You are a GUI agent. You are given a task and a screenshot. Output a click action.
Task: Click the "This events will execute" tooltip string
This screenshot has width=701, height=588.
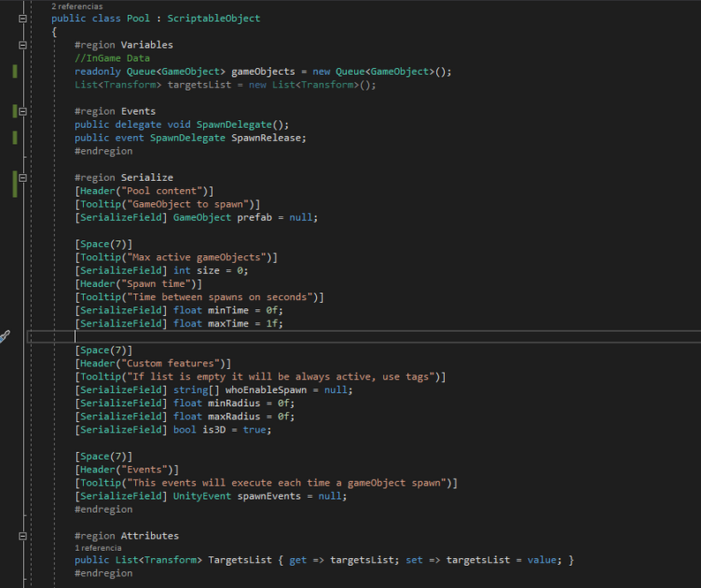click(286, 483)
